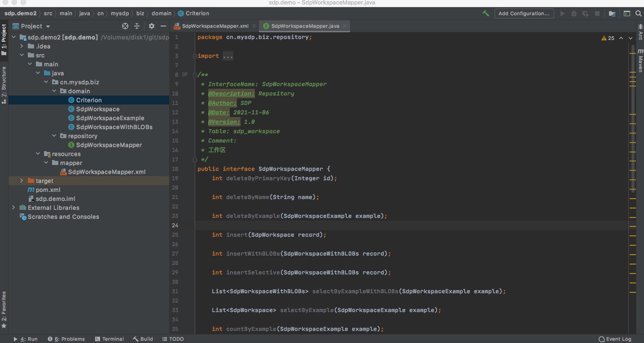Toggle the Z: Structure tool window strip button
644x343 pixels.
coord(4,85)
